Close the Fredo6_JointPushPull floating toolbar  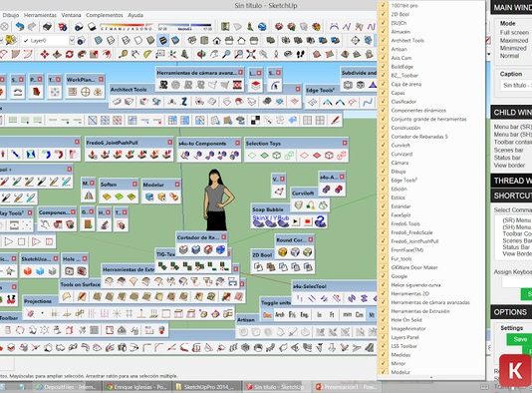pyautogui.click(x=169, y=143)
